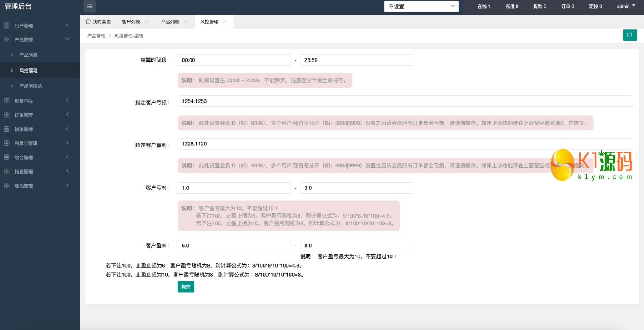Click the 利息宝管理 grid icon
644x330 pixels.
pos(7,143)
